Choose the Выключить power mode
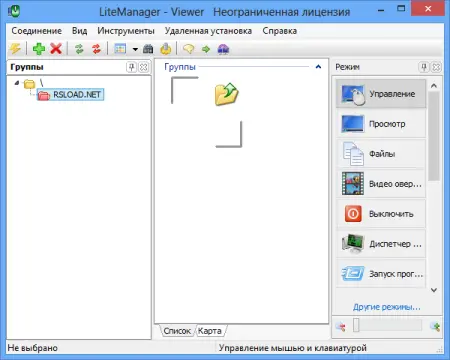This screenshot has height=360, width=450. pyautogui.click(x=381, y=214)
